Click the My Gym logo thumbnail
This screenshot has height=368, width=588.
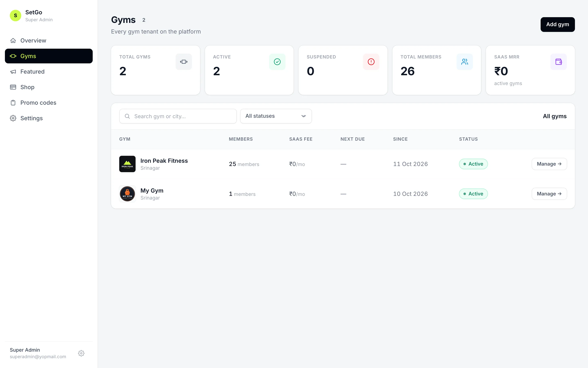point(127,194)
